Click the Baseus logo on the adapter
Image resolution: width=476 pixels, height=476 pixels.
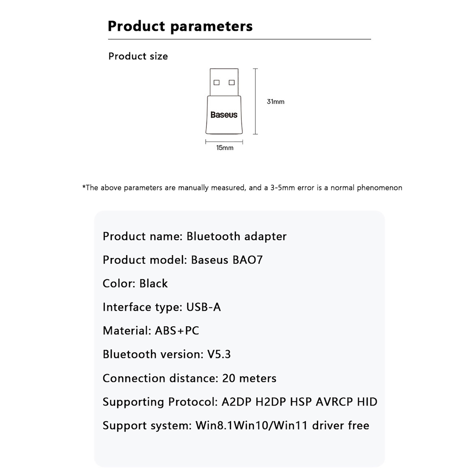[224, 115]
